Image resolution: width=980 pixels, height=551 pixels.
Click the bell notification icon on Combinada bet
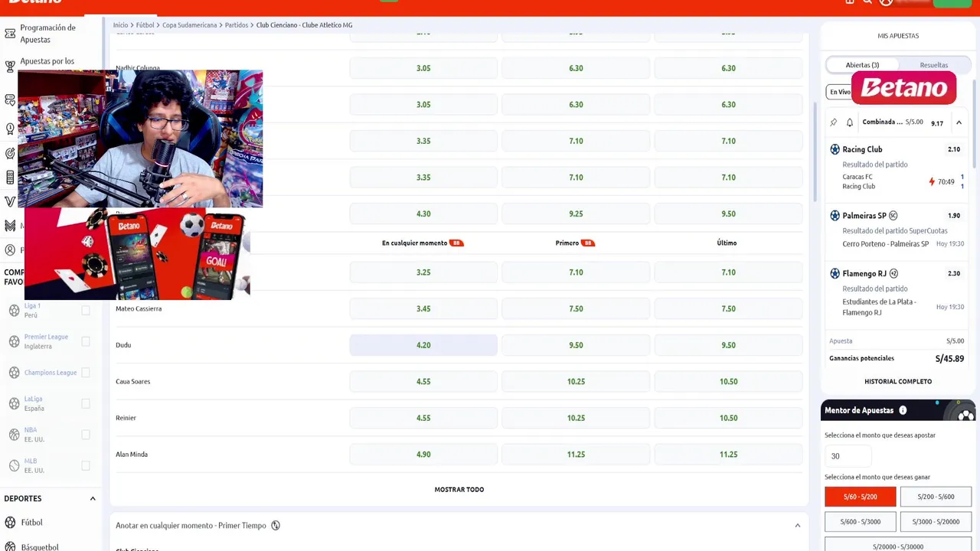click(850, 122)
